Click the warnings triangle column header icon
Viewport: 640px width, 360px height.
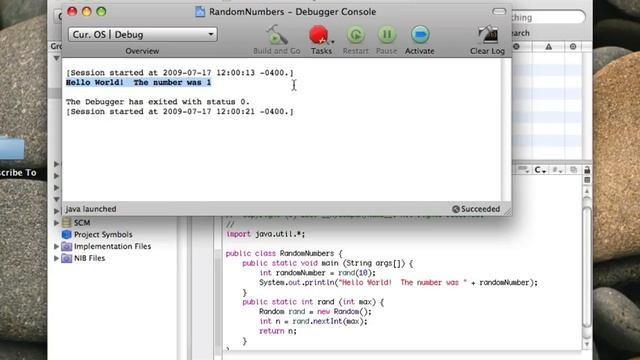(x=549, y=47)
